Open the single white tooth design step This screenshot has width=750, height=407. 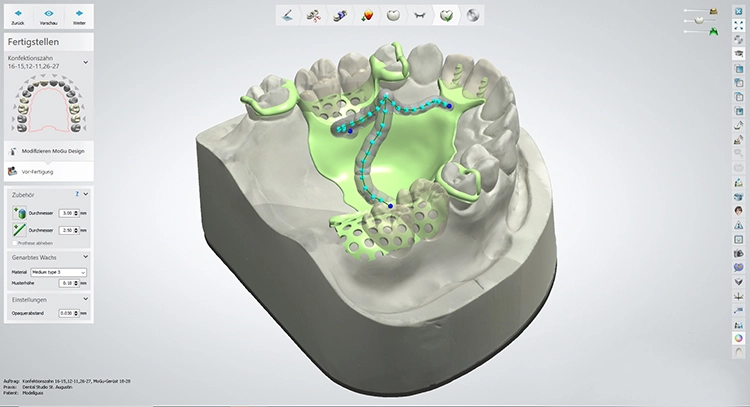coord(392,15)
